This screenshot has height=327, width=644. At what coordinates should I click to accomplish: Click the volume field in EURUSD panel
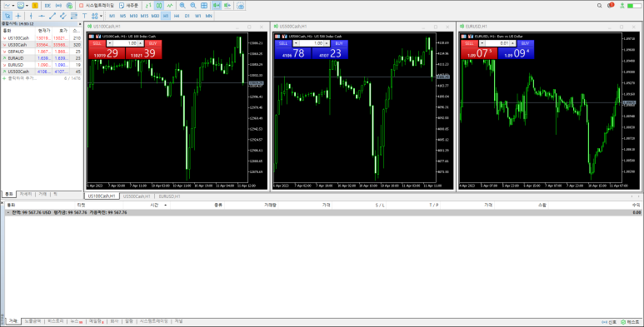[497, 43]
